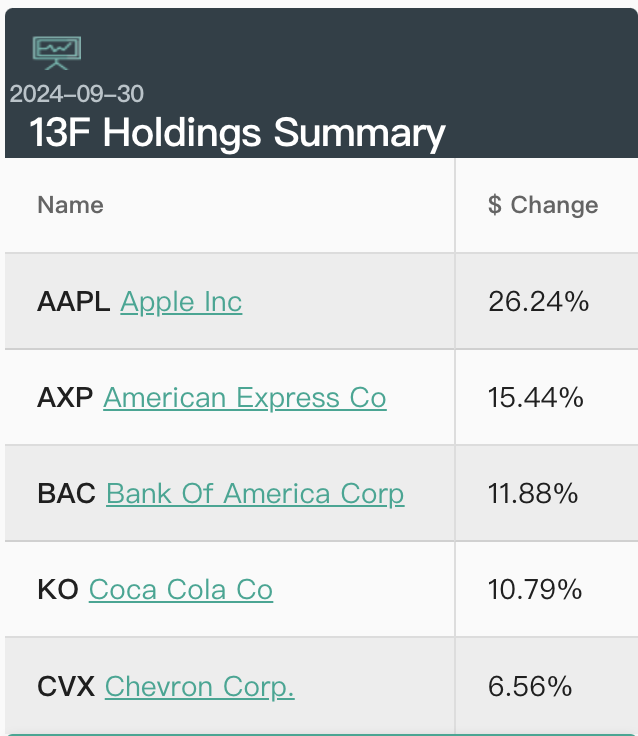Click the 15.44% change value
638x736 pixels.
(536, 398)
